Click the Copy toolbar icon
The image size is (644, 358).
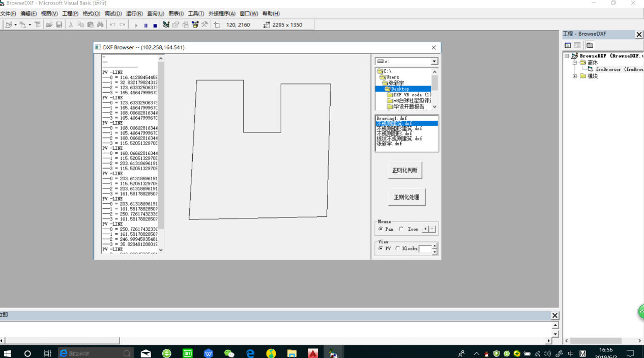tap(81, 24)
